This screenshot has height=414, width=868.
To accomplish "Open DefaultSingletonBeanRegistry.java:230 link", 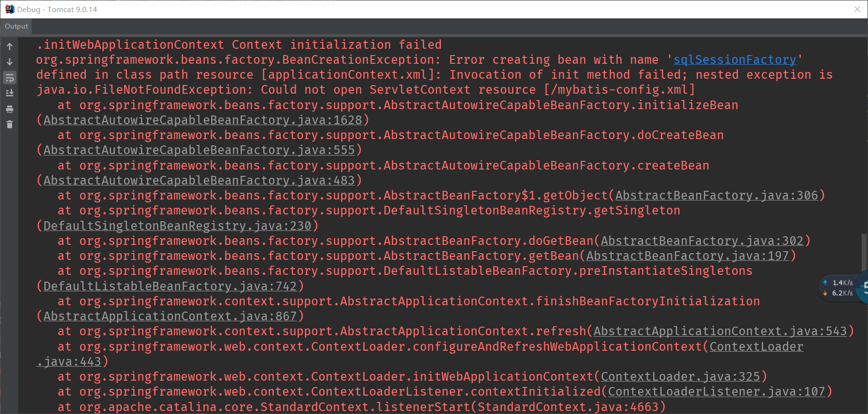I will (x=177, y=226).
